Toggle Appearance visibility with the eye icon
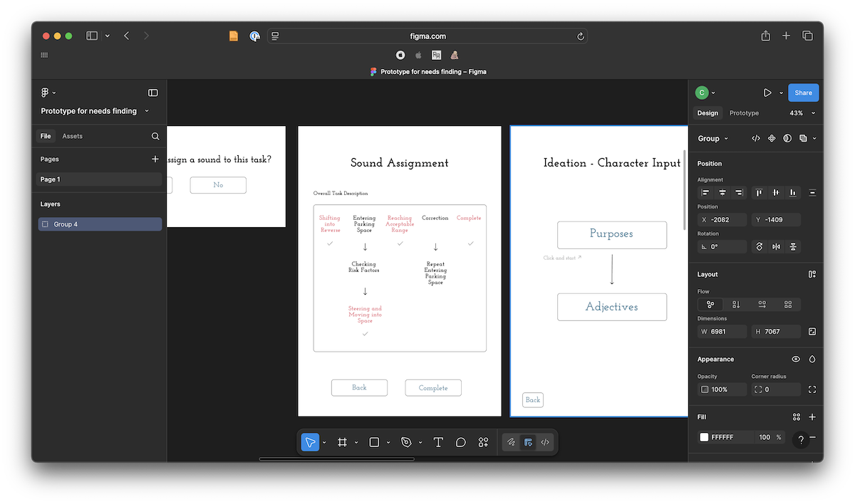Image resolution: width=855 pixels, height=504 pixels. tap(797, 359)
